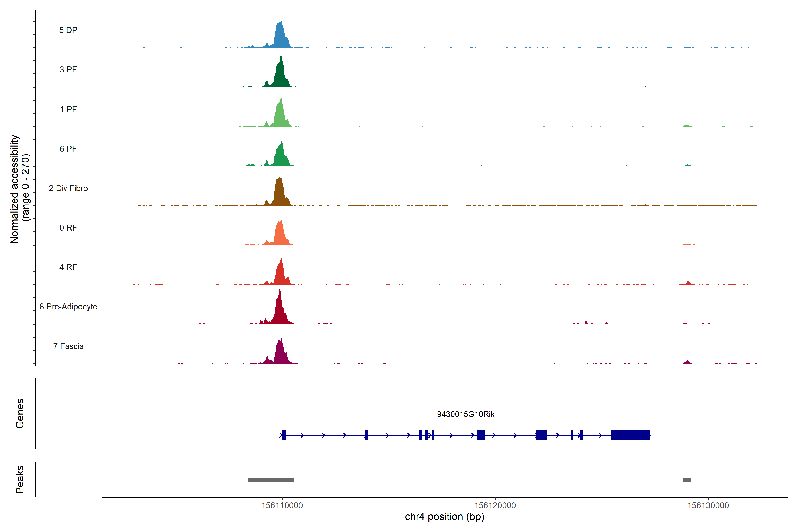Click the small gray peak bar
Viewport: 798px width, 532px height.
click(x=686, y=480)
